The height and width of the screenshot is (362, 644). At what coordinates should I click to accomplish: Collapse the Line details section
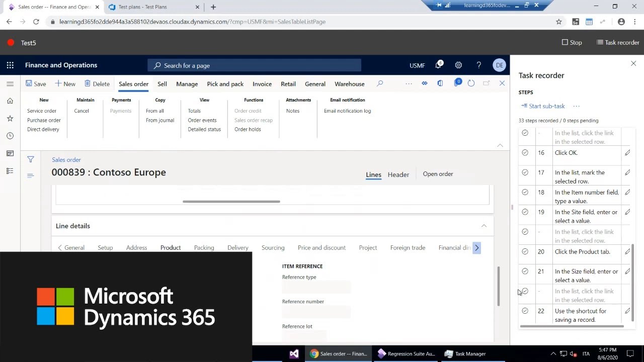click(484, 226)
